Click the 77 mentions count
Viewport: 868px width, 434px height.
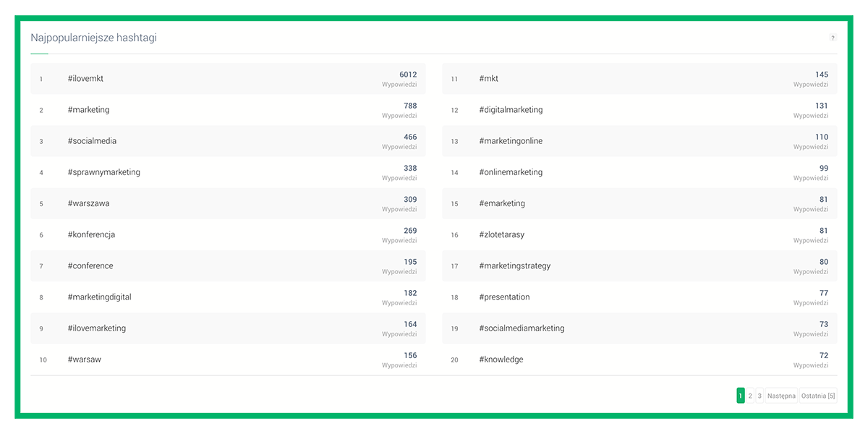coord(824,293)
